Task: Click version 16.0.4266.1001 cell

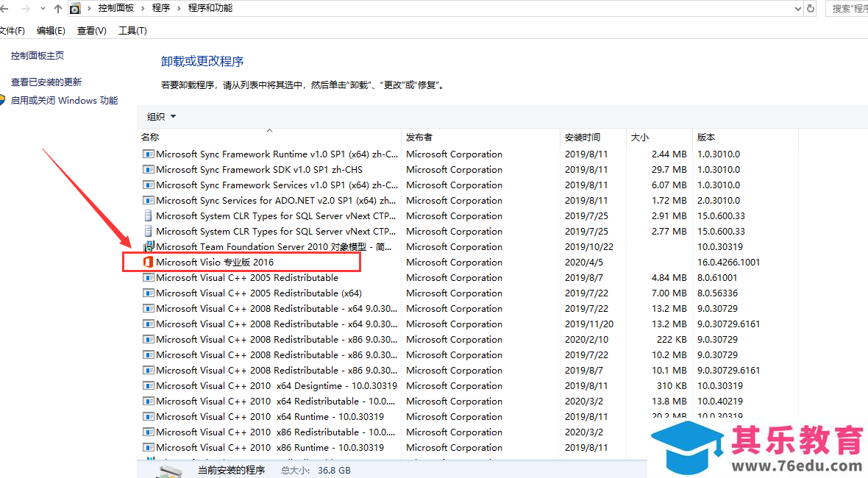Action: [728, 263]
